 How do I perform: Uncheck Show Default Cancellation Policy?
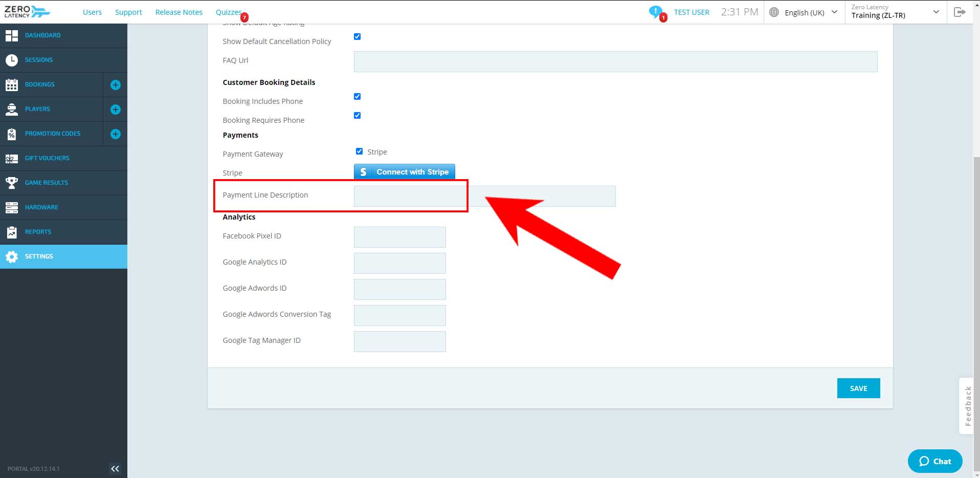[x=357, y=36]
